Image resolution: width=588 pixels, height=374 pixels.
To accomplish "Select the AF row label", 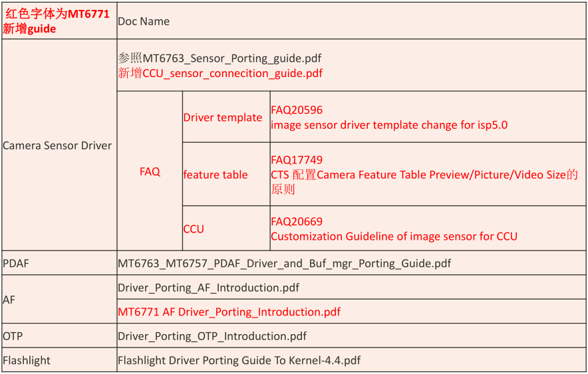I will pyautogui.click(x=9, y=300).
